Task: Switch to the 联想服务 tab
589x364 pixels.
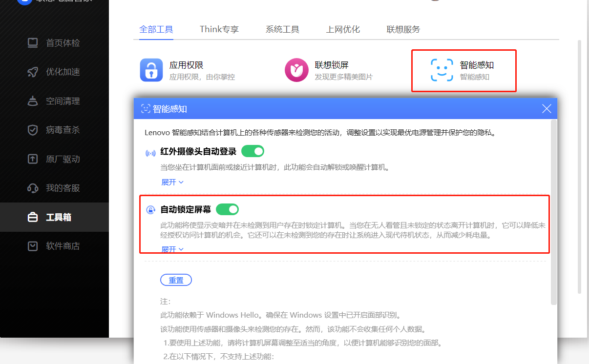Action: coord(403,29)
